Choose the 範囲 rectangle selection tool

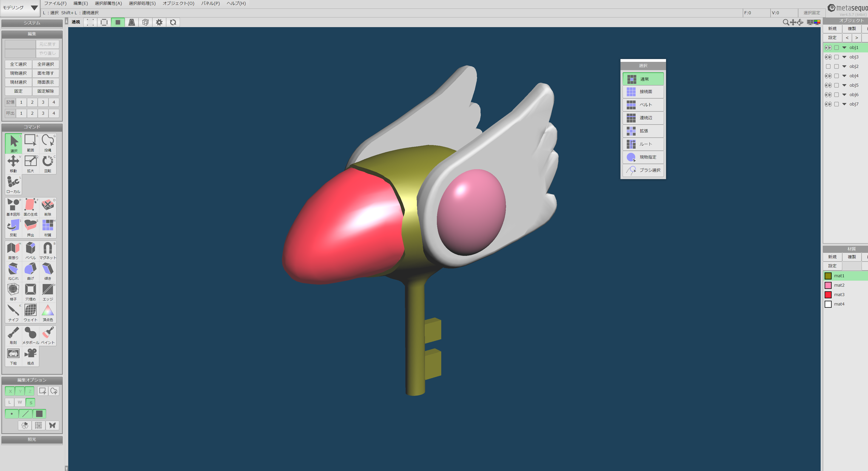pyautogui.click(x=30, y=143)
